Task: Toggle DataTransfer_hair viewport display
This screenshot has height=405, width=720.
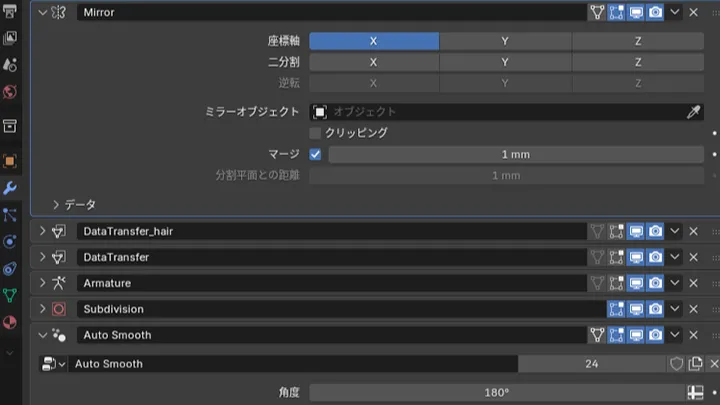Action: [x=636, y=231]
